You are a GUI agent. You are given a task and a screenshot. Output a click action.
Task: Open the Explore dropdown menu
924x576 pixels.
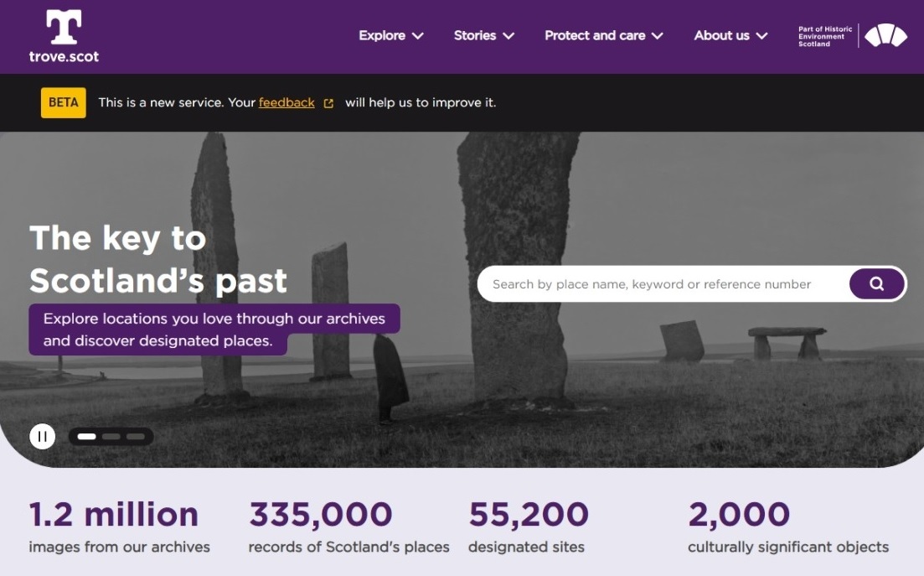point(390,36)
